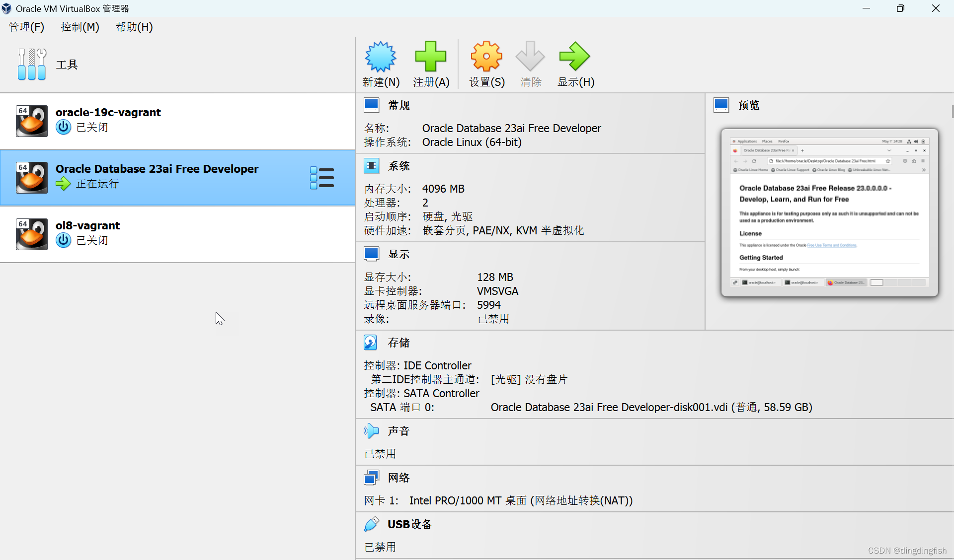Select Oracle Database 23ai Free Developer machine
This screenshot has height=560, width=954.
(177, 177)
